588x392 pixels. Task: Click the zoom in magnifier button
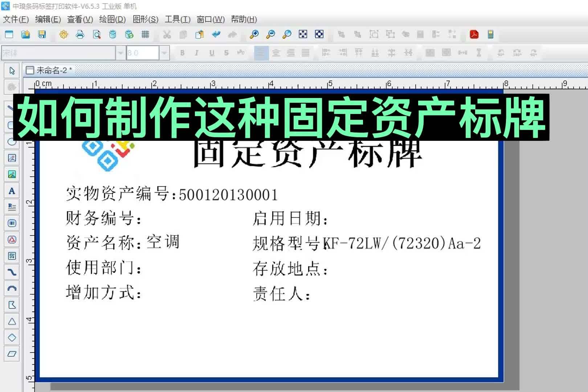point(254,34)
